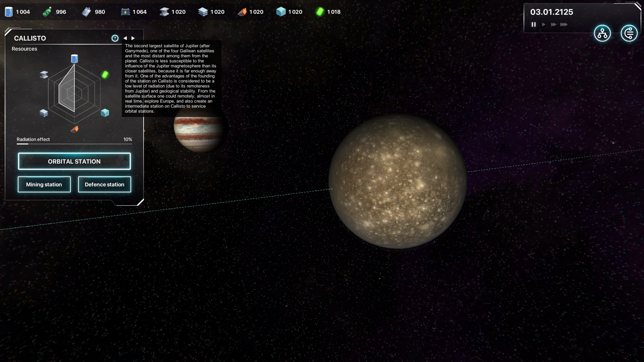Viewport: 644px width, 362px height.
Task: Click the right arrow to view next moon
Action: point(133,38)
